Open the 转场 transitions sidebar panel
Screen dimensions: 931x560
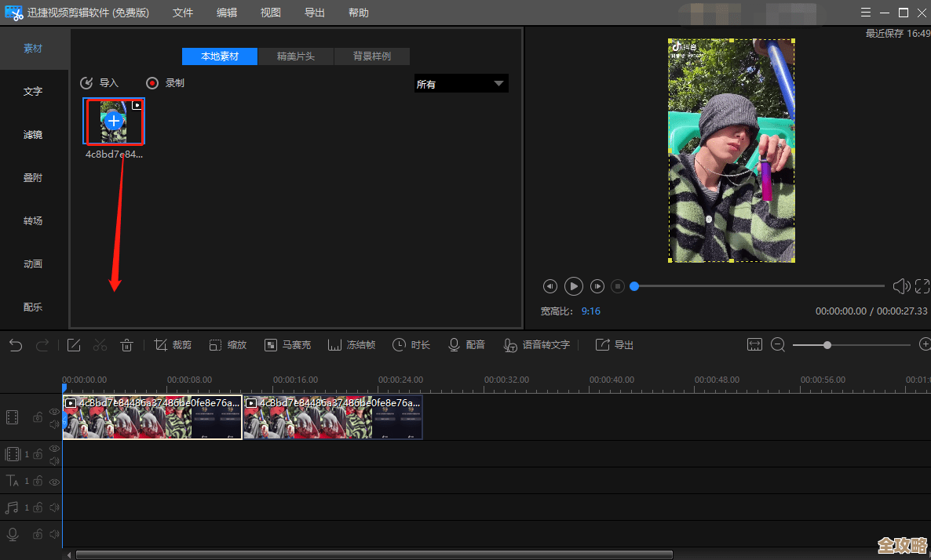pyautogui.click(x=33, y=221)
